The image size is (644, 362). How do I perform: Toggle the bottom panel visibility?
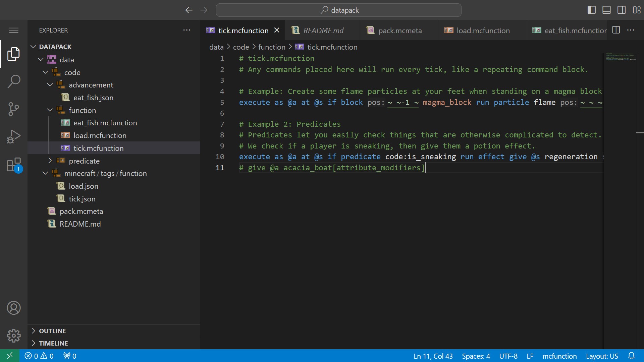point(606,10)
